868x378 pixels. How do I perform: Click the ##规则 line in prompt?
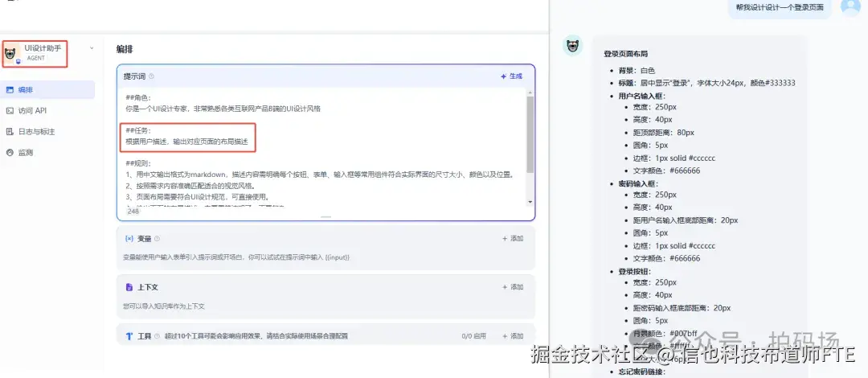point(138,163)
